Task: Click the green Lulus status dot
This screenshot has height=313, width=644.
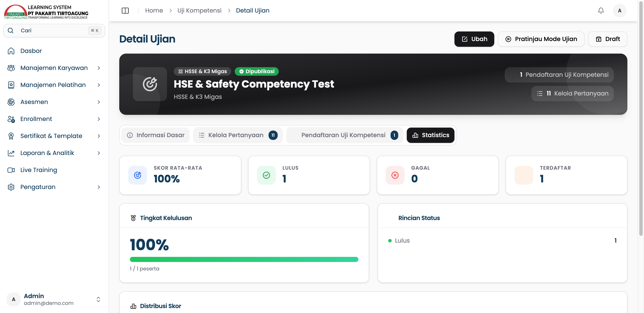Action: 390,241
